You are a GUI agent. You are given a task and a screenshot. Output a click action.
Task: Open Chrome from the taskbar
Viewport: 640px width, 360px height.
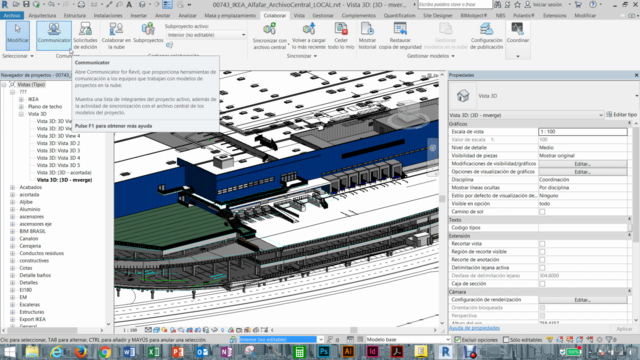click(105, 352)
